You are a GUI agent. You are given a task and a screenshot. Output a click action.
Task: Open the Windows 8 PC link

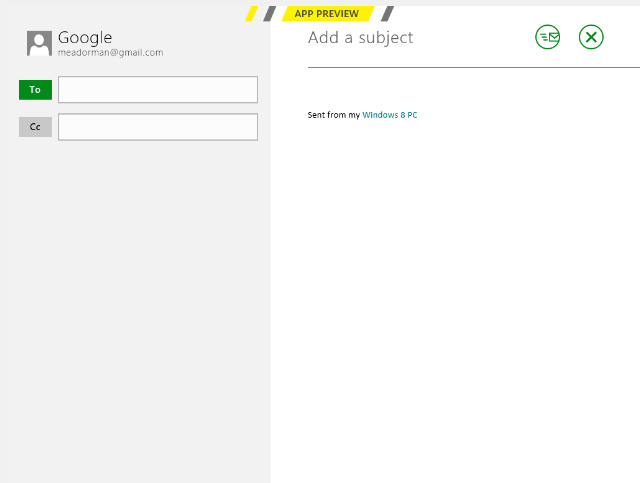pos(389,115)
